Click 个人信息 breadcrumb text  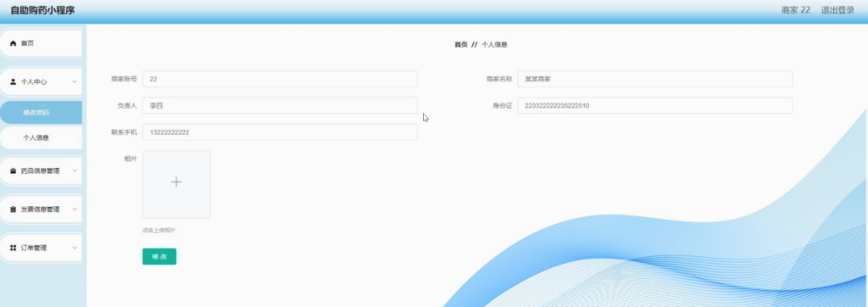click(494, 45)
